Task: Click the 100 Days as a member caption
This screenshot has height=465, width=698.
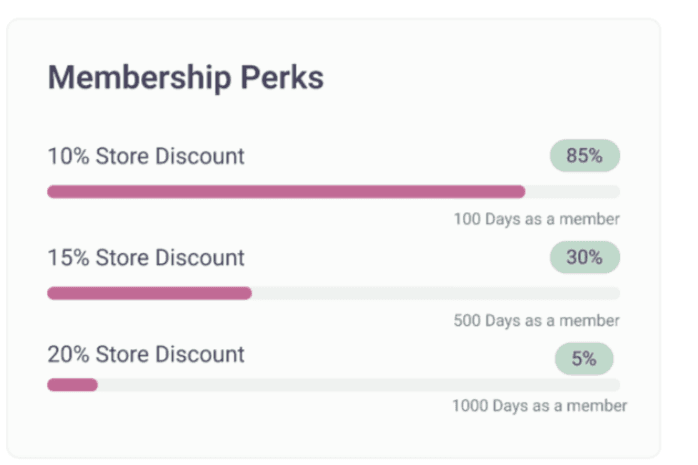Action: click(x=536, y=219)
